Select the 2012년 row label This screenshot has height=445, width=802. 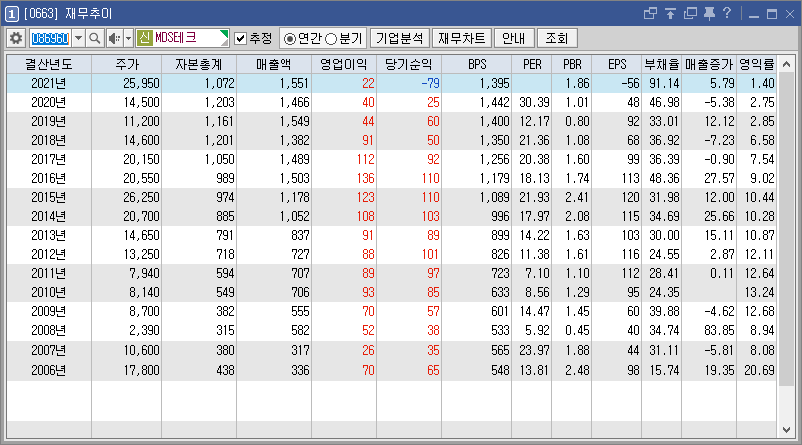tap(49, 254)
